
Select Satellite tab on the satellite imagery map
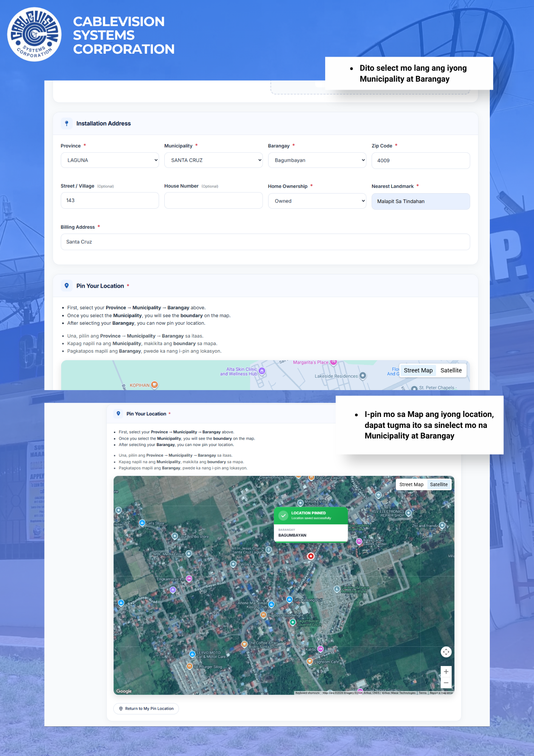coord(439,485)
